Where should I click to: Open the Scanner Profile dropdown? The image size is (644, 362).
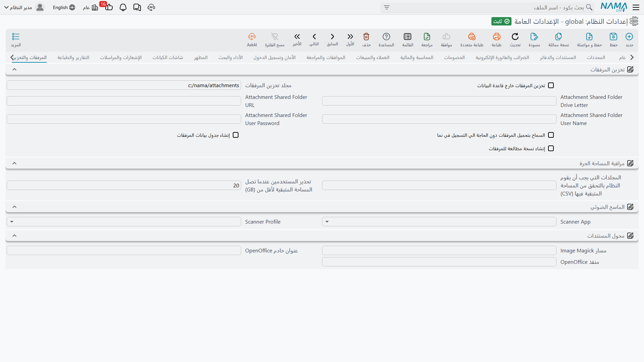coord(124,222)
